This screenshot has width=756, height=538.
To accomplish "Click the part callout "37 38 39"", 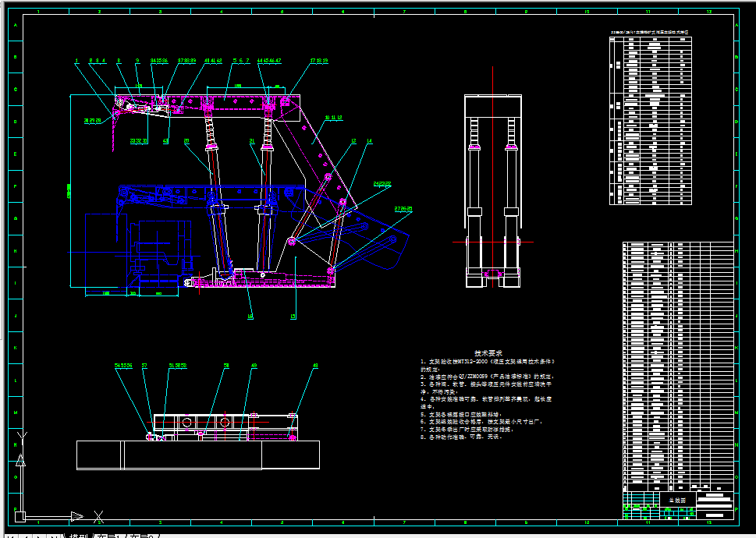I will [186, 60].
